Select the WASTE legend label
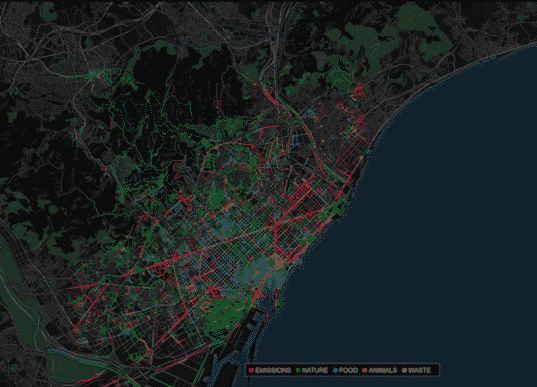The width and height of the screenshot is (537, 387). point(419,370)
